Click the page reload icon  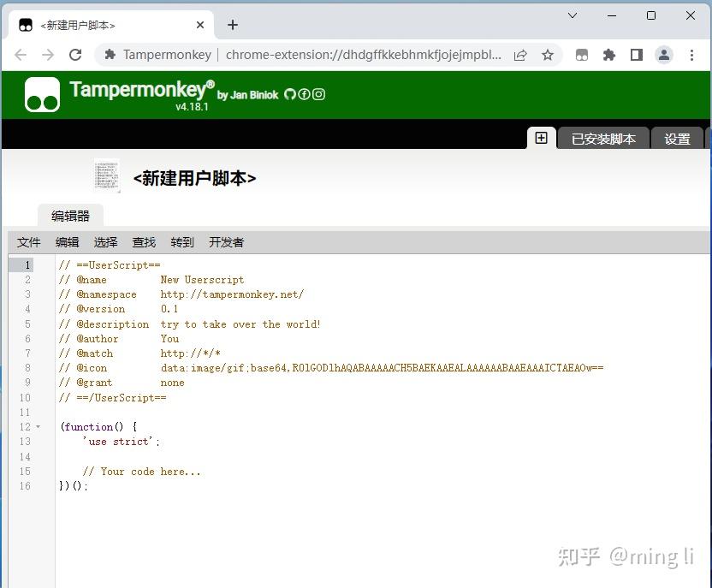point(75,54)
